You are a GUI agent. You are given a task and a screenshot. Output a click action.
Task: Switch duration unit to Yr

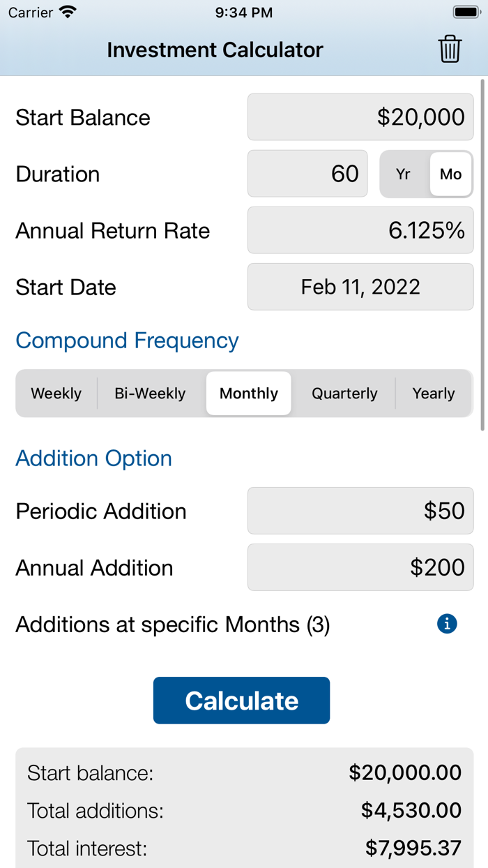(x=403, y=174)
